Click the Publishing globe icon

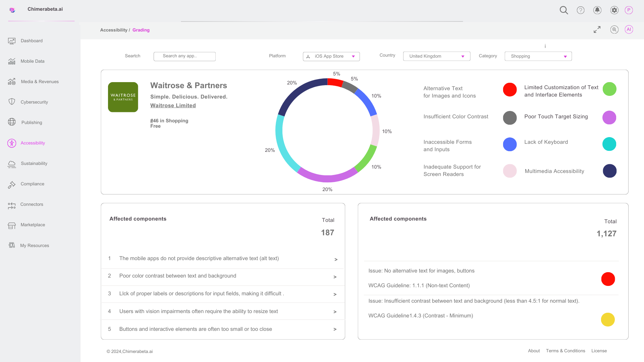pyautogui.click(x=12, y=122)
